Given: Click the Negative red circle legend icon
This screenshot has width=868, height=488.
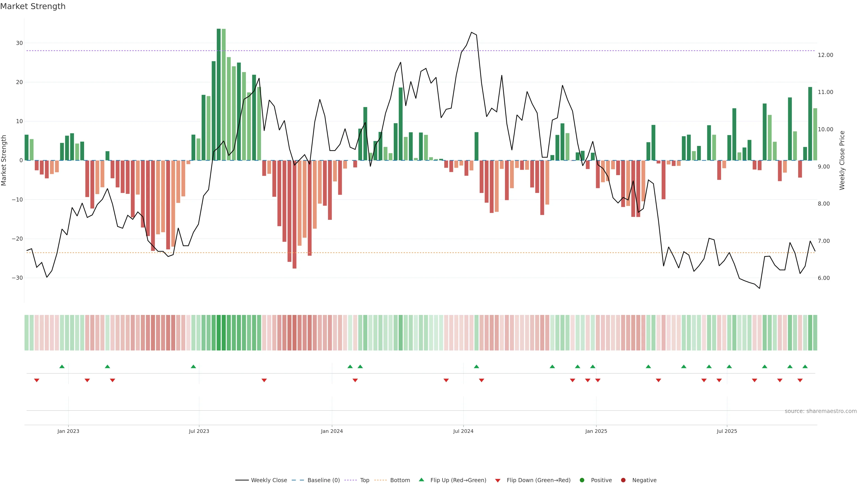Looking at the screenshot, I should [x=623, y=480].
